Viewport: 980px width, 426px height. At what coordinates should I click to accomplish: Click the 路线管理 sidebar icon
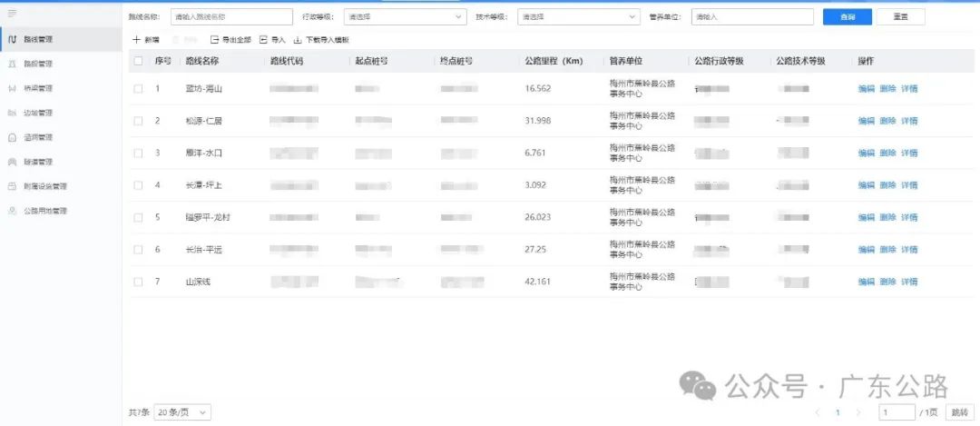(x=13, y=39)
